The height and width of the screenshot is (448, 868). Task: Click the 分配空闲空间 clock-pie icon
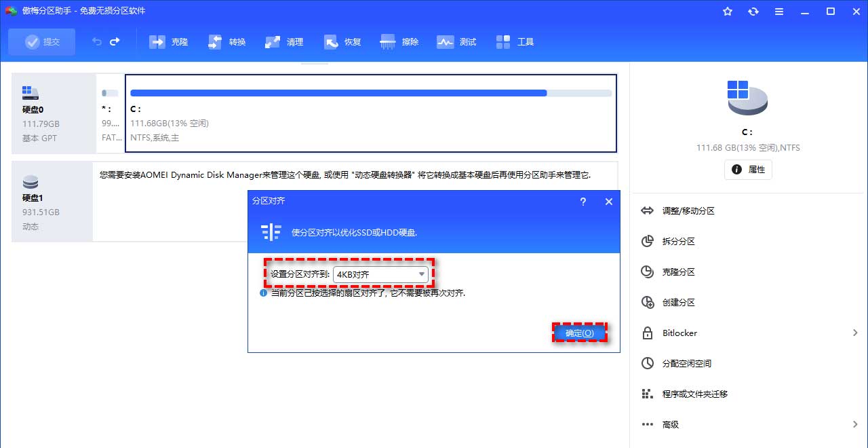tap(648, 364)
